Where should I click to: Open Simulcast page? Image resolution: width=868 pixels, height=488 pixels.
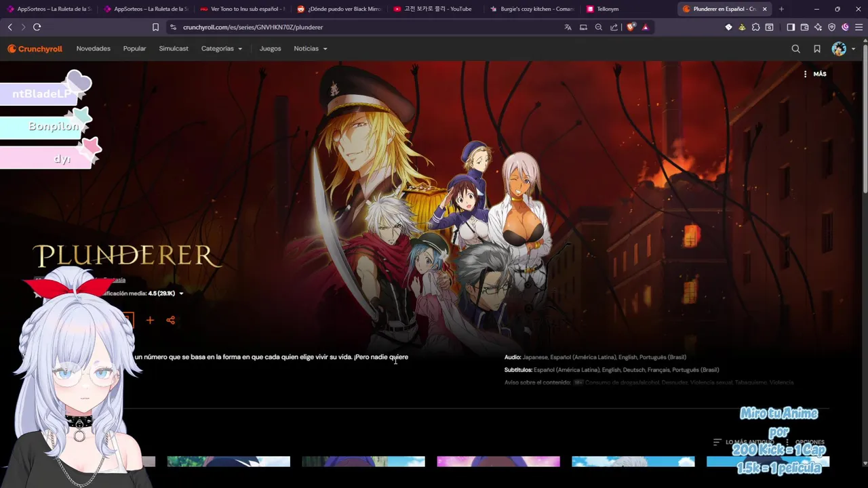(x=174, y=49)
